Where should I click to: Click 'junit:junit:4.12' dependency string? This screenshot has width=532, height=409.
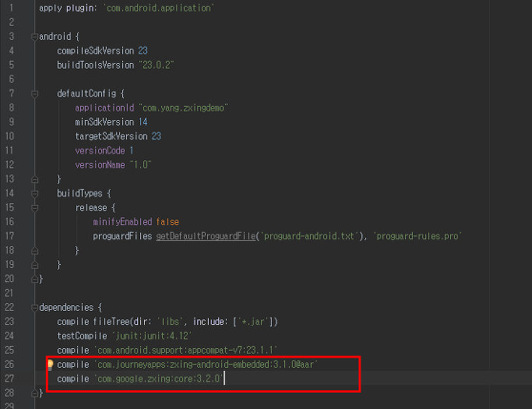(x=152, y=336)
